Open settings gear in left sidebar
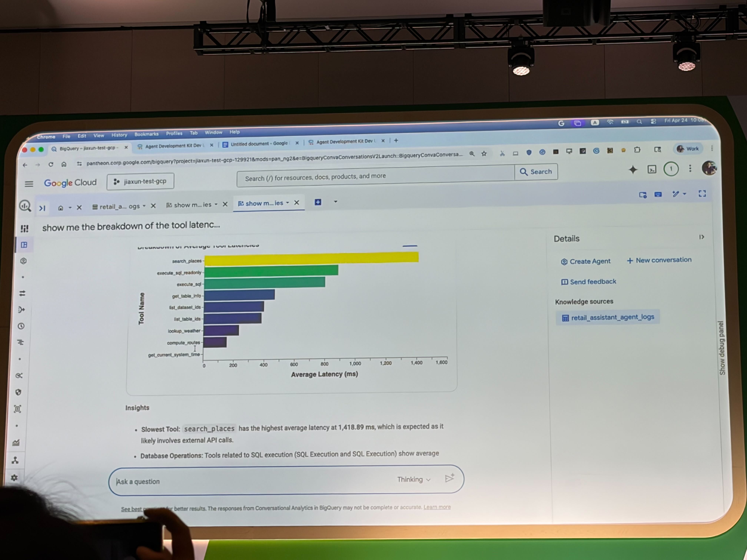This screenshot has height=560, width=747. coord(14,478)
